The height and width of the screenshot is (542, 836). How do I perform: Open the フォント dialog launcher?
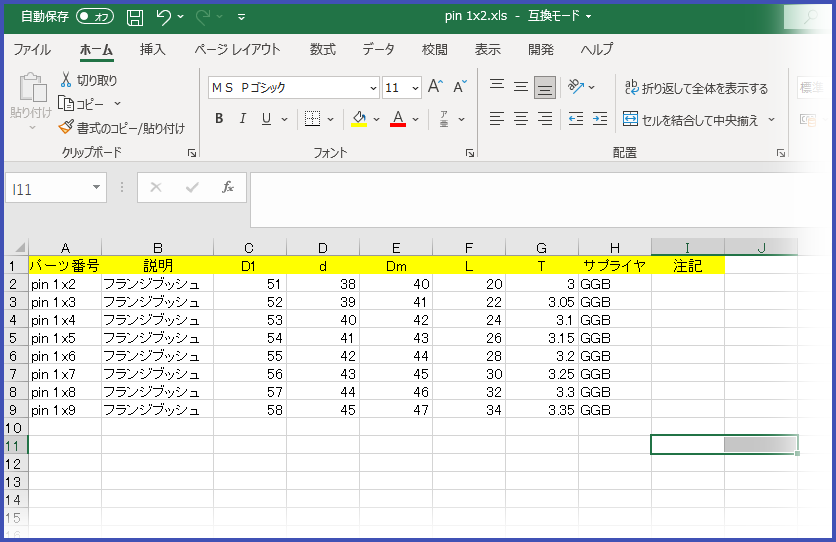click(x=470, y=153)
